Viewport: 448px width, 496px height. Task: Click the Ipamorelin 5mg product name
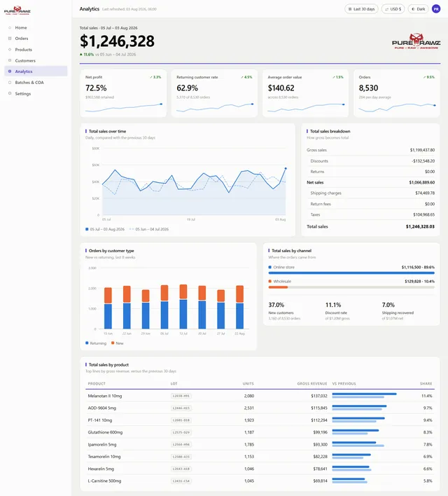101,444
